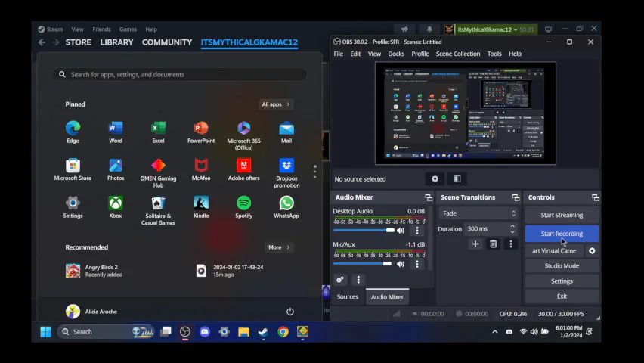This screenshot has height=363, width=644.
Task: Toggle Studio Mode in OBS
Action: pyautogui.click(x=562, y=266)
